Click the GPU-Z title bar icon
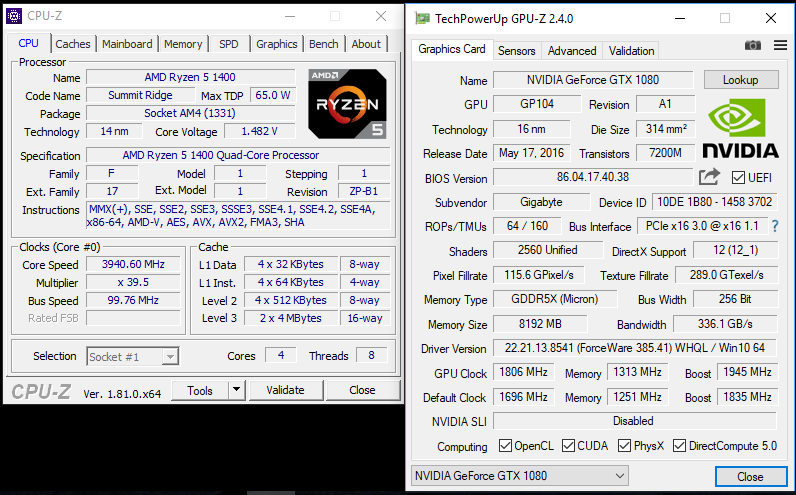 coord(422,19)
